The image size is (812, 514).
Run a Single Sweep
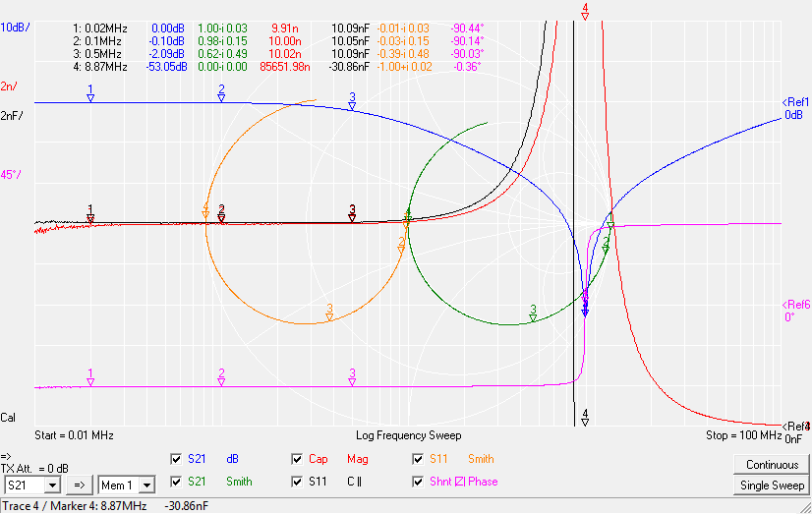772,485
